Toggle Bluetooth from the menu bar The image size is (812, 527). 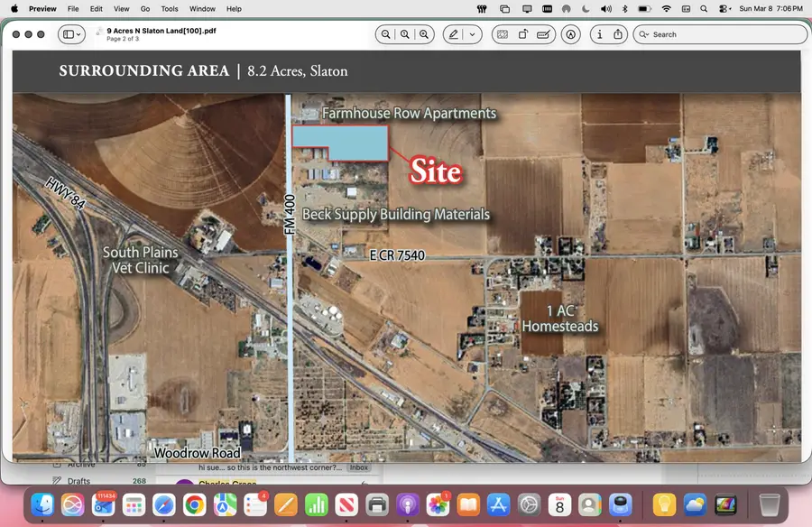pyautogui.click(x=624, y=8)
